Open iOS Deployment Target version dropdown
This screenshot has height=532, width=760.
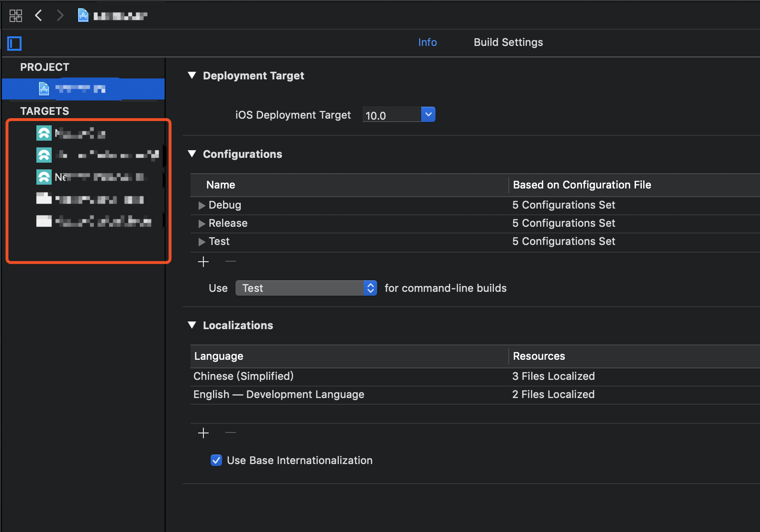pos(428,115)
